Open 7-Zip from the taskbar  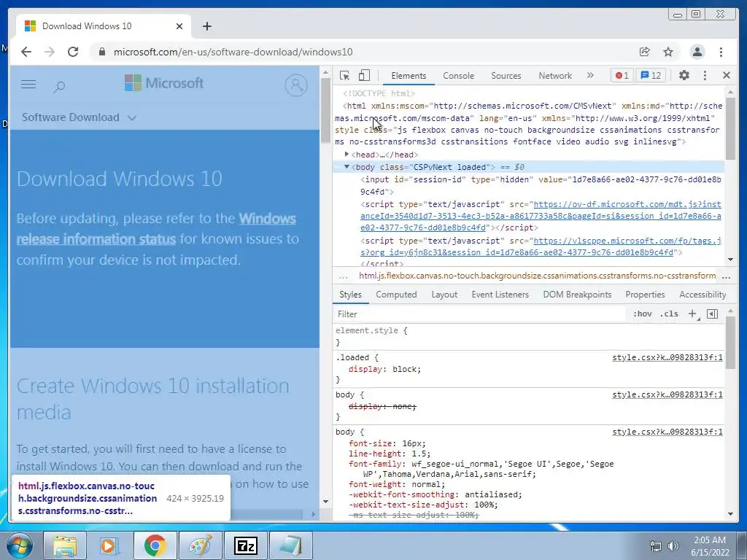pyautogui.click(x=246, y=545)
